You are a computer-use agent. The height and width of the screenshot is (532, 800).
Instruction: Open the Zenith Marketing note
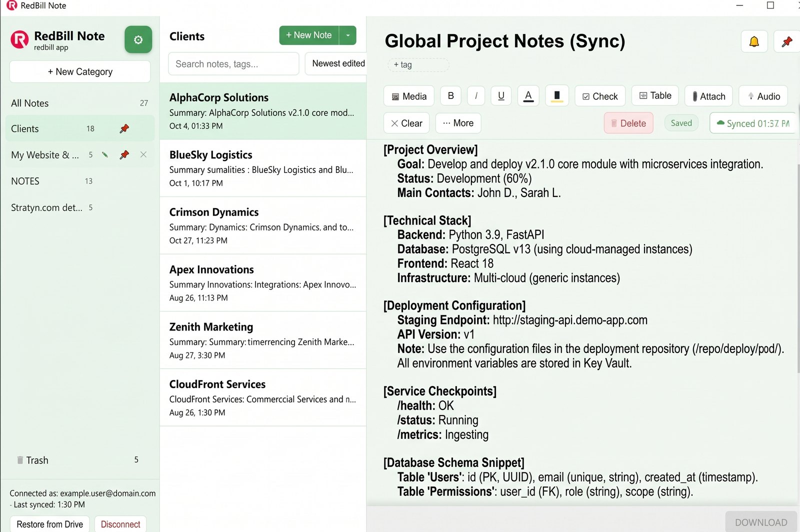pos(263,340)
